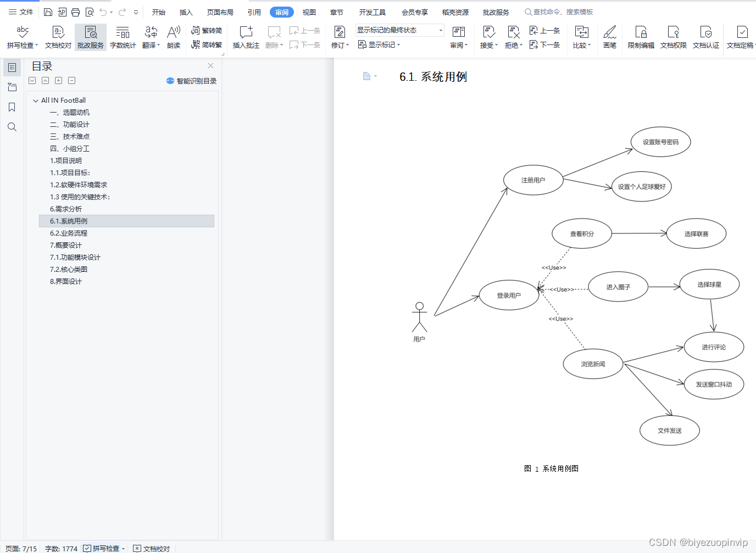
Task: Go to next revision with 下一条
Action: (x=547, y=45)
